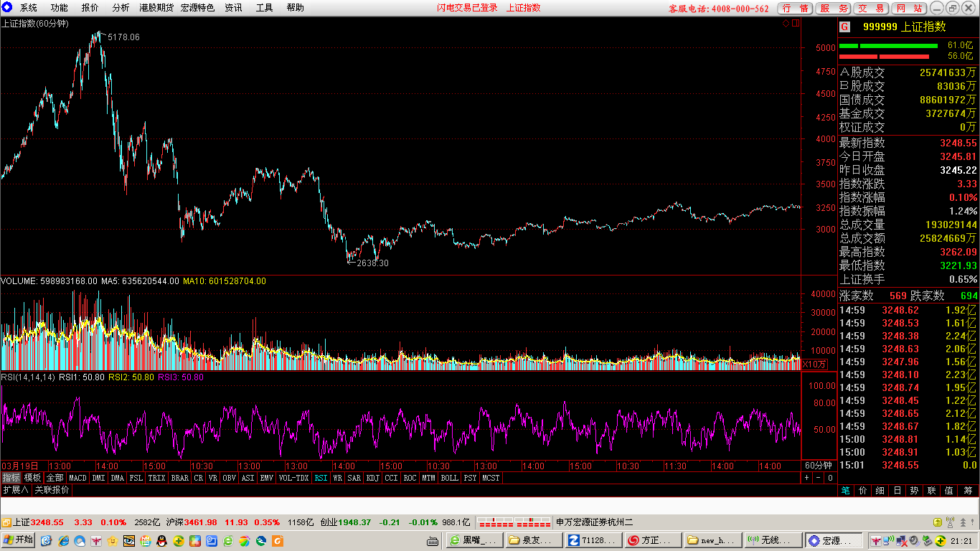980x551 pixels.
Task: Click the orange G icon in quick launch
Action: (278, 540)
